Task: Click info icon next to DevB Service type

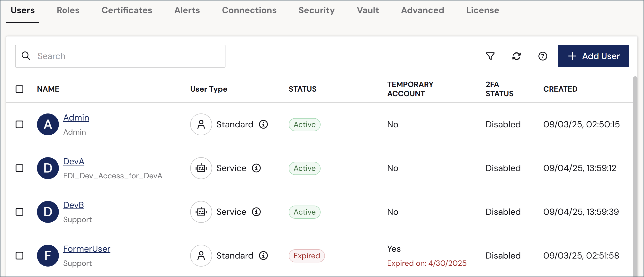Action: click(x=256, y=212)
